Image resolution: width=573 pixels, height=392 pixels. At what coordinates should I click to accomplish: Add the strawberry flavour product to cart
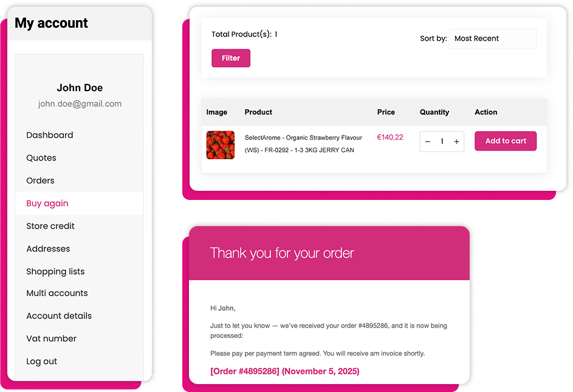pos(506,140)
